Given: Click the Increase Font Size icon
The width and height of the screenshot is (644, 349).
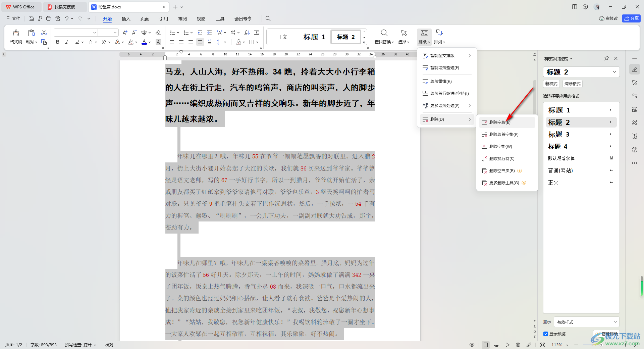Looking at the screenshot, I should [125, 33].
